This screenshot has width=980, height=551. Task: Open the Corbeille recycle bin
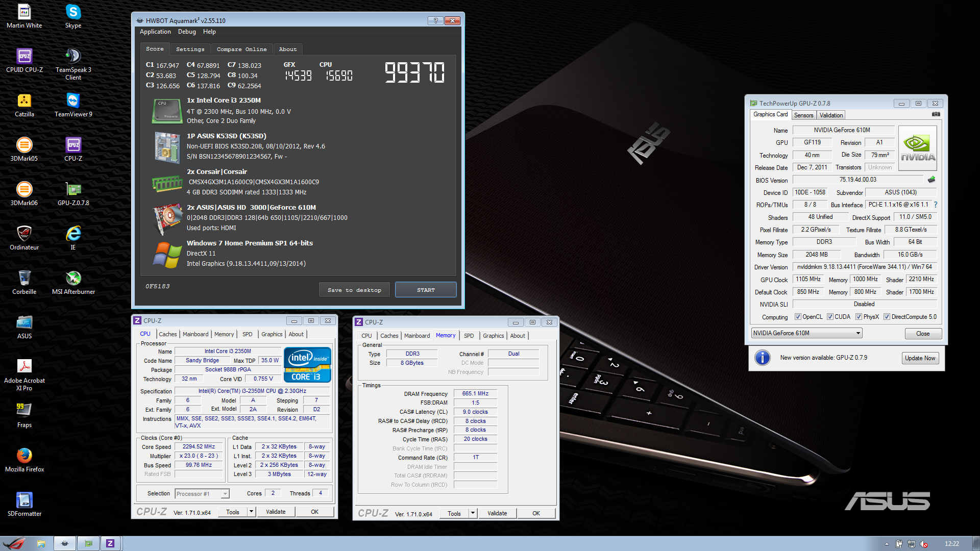pos(24,282)
